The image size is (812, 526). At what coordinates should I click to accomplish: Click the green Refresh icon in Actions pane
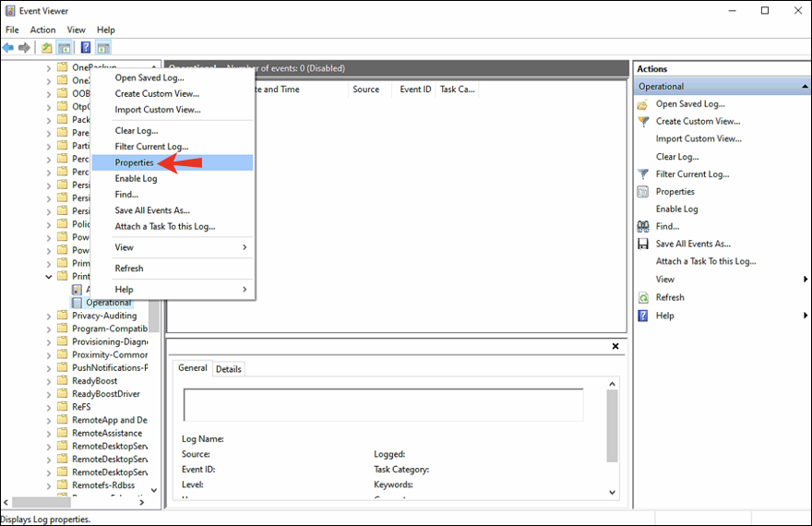[643, 298]
